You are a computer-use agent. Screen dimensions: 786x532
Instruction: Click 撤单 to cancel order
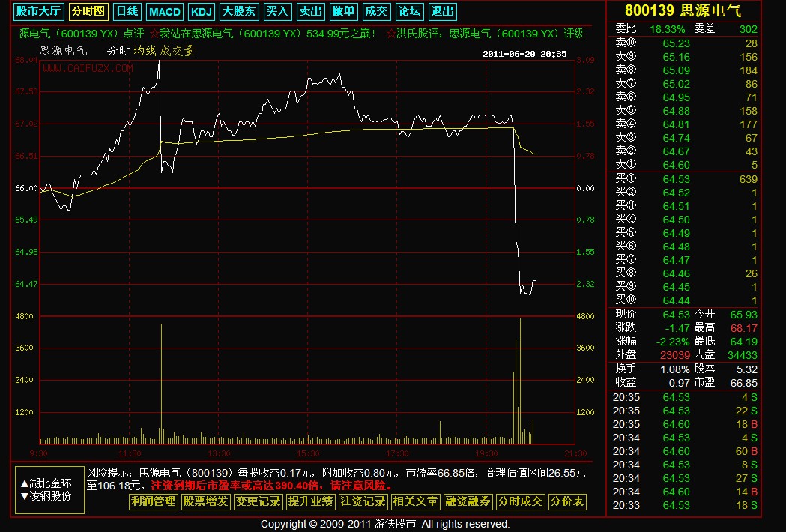(343, 11)
